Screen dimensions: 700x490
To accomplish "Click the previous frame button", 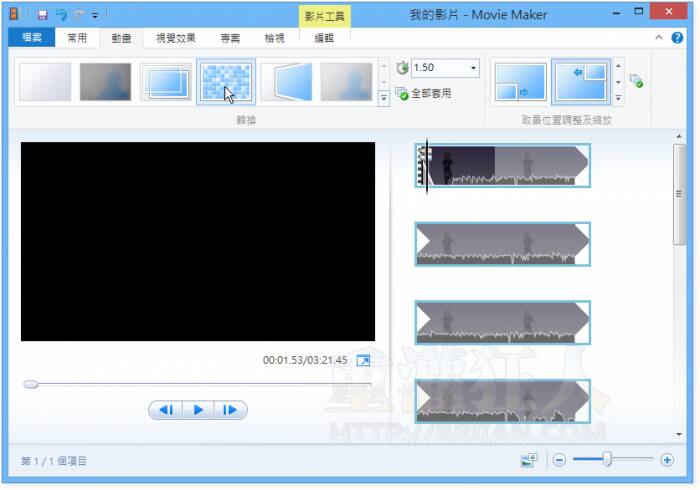I will click(166, 410).
